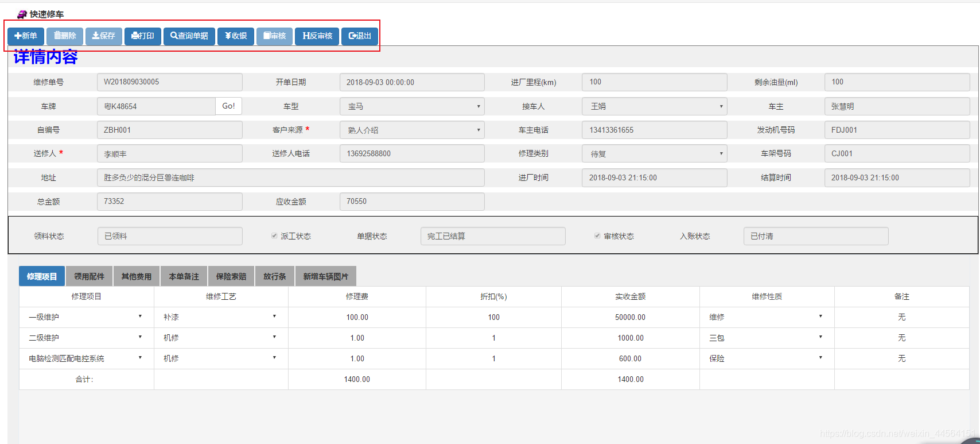Switch to the 新增车辆图片 tab
Image resolution: width=980 pixels, height=444 pixels.
click(x=326, y=276)
